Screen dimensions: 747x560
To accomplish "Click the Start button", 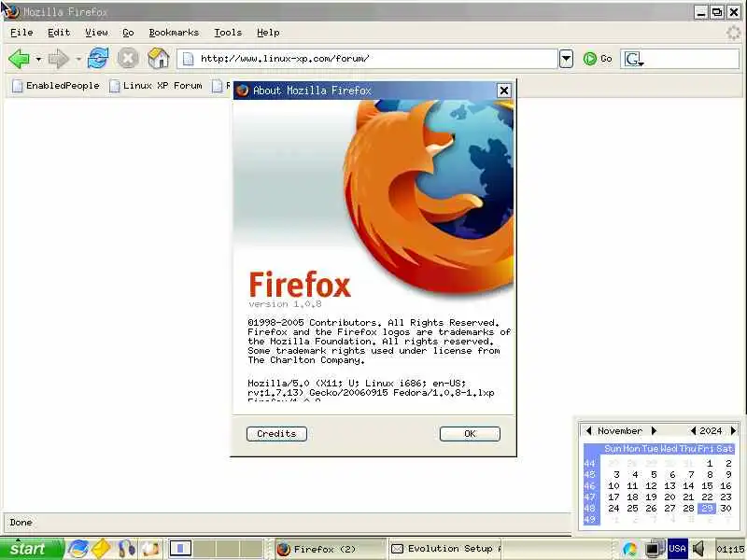I will [x=32, y=549].
